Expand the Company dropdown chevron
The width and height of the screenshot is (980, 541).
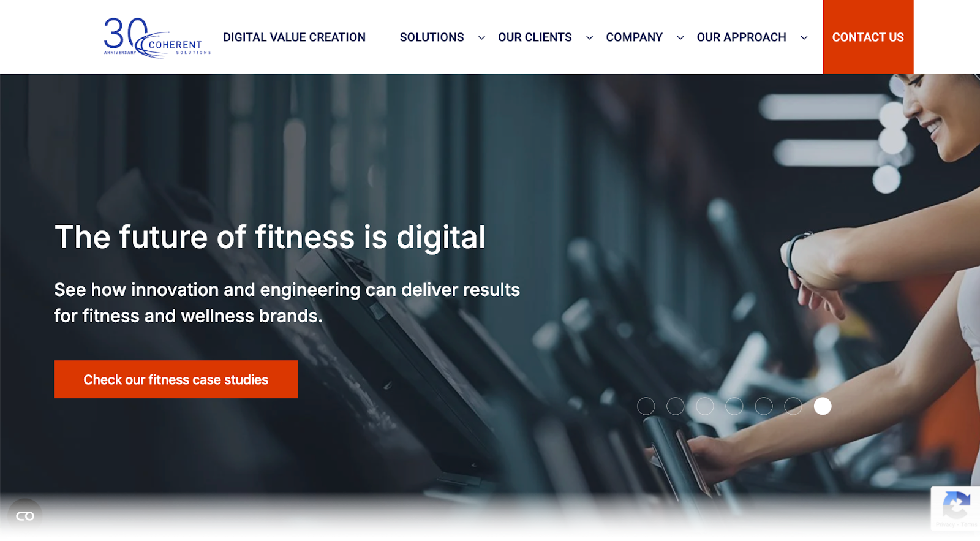[x=680, y=38]
